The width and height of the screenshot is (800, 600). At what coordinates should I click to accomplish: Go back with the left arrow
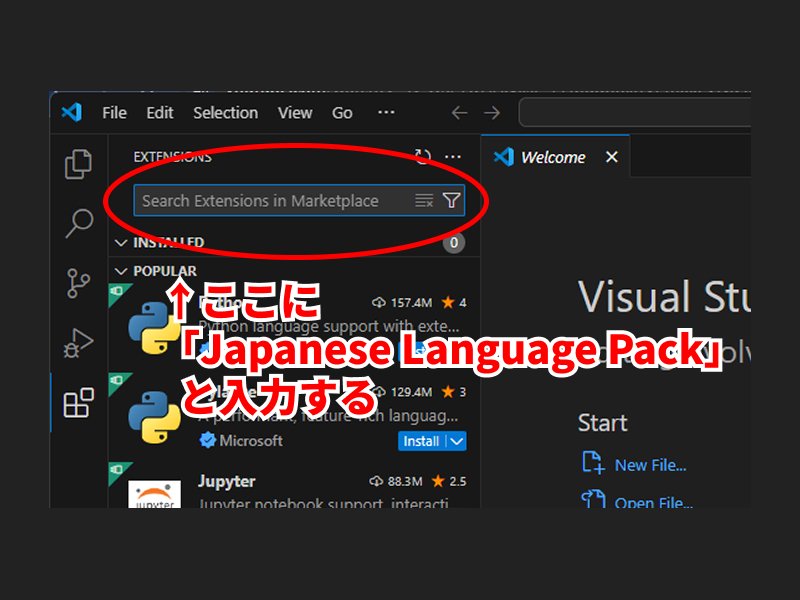tap(459, 113)
